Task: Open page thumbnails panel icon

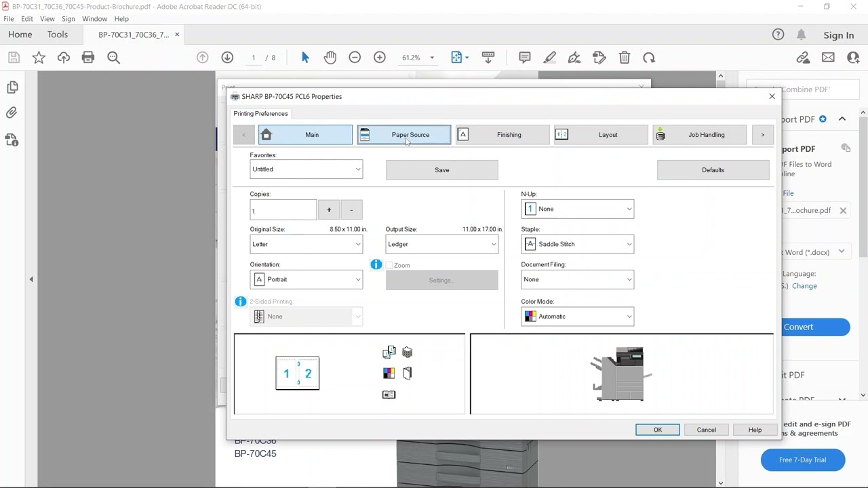Action: tap(12, 87)
